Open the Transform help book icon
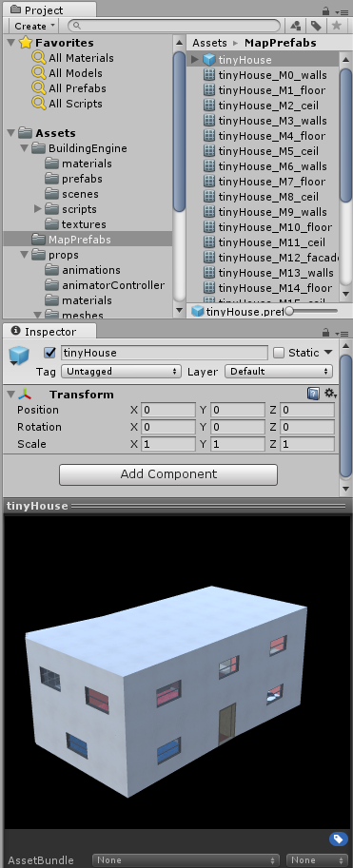 click(x=314, y=395)
